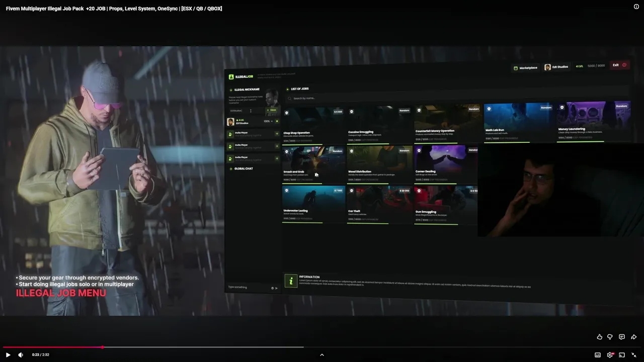This screenshot has width=644, height=362.
Task: Click skull icon on Cocaine Smuggling card
Action: [352, 112]
